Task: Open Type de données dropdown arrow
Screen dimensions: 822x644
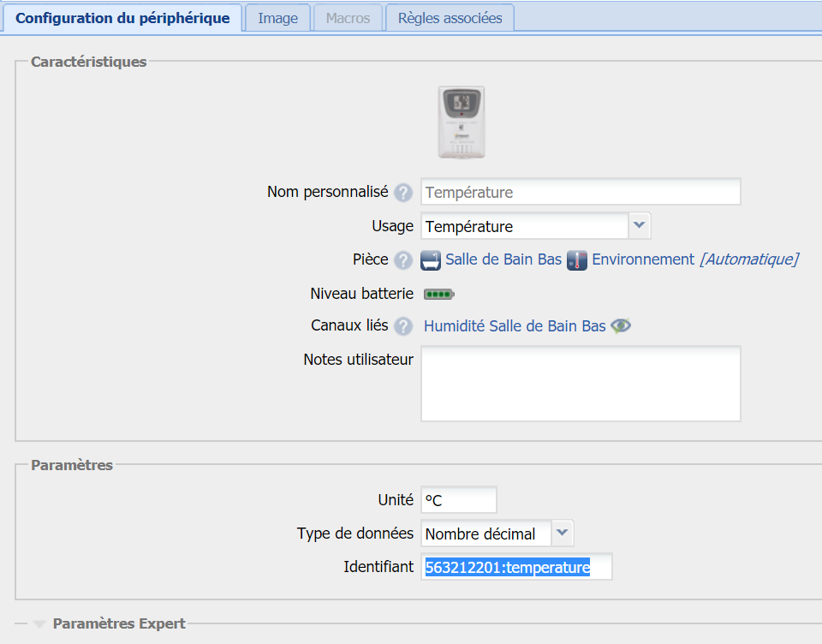Action: tap(562, 533)
